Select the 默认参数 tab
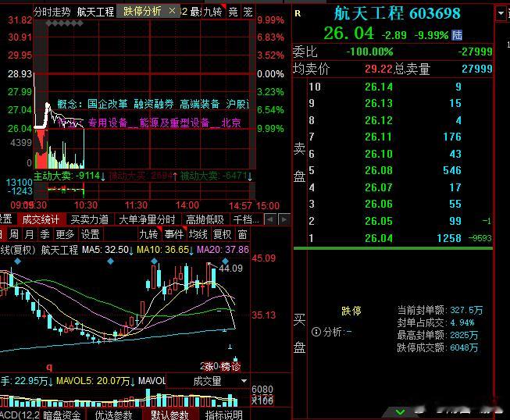This screenshot has width=510, height=420. 169,415
